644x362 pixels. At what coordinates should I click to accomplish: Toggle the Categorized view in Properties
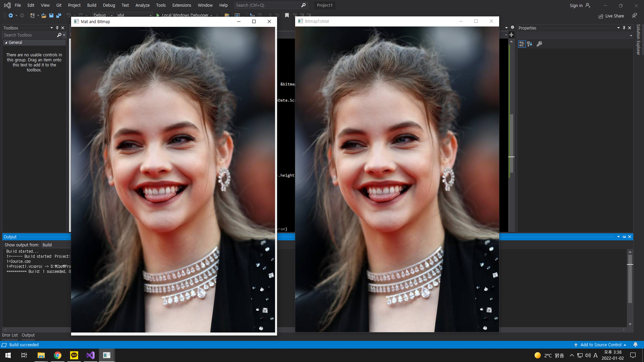[x=522, y=44]
